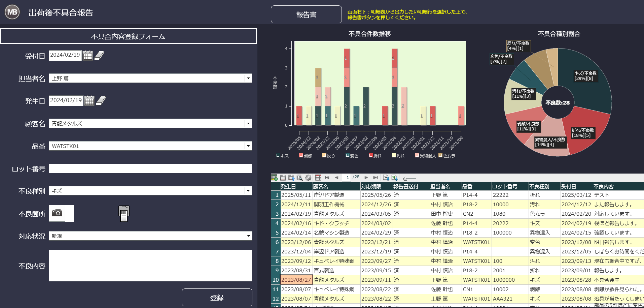Open grid settings gear icon
The width and height of the screenshot is (644, 308).
coord(308,178)
